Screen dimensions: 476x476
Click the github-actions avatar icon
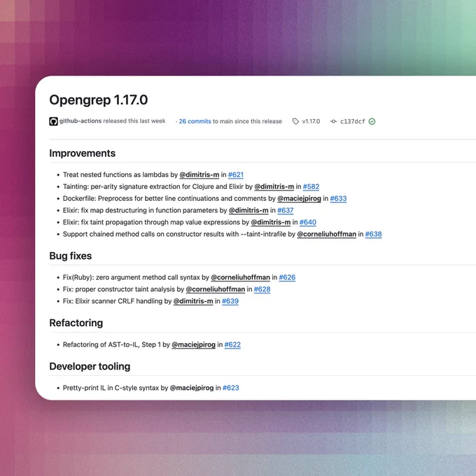[x=53, y=121]
